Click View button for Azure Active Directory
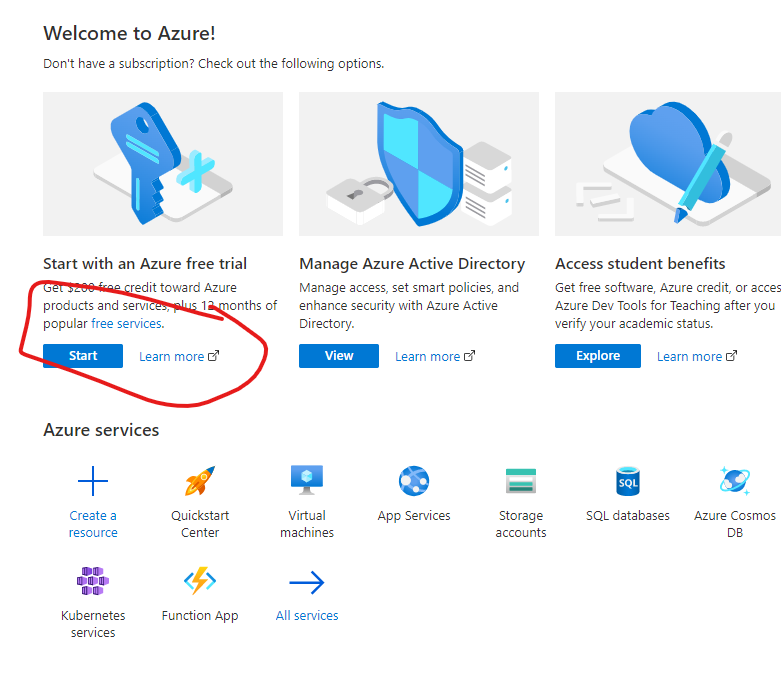The width and height of the screenshot is (781, 692). point(339,356)
